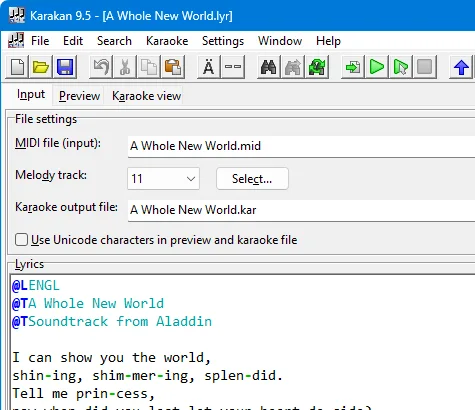Save file with the floppy disk icon

pyautogui.click(x=65, y=67)
